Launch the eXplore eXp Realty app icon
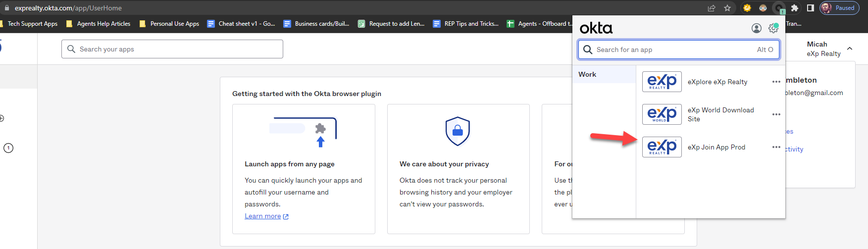The width and height of the screenshot is (868, 249). click(662, 82)
